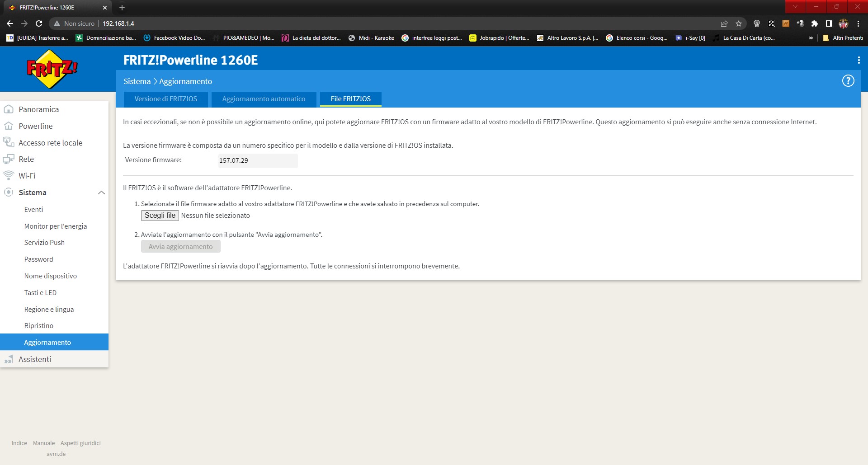This screenshot has height=465, width=868.
Task: Go back with browser back arrow
Action: 10,23
